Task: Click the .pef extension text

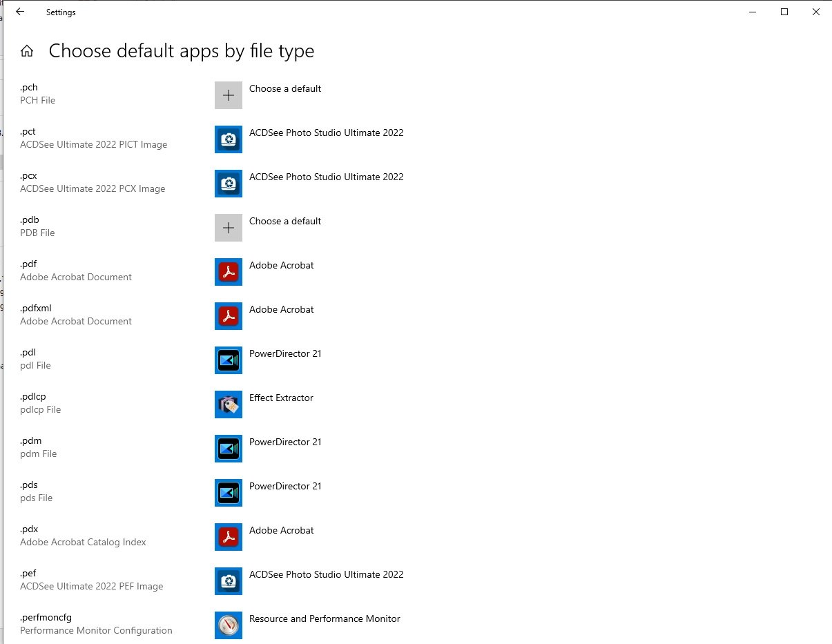Action: [x=28, y=573]
